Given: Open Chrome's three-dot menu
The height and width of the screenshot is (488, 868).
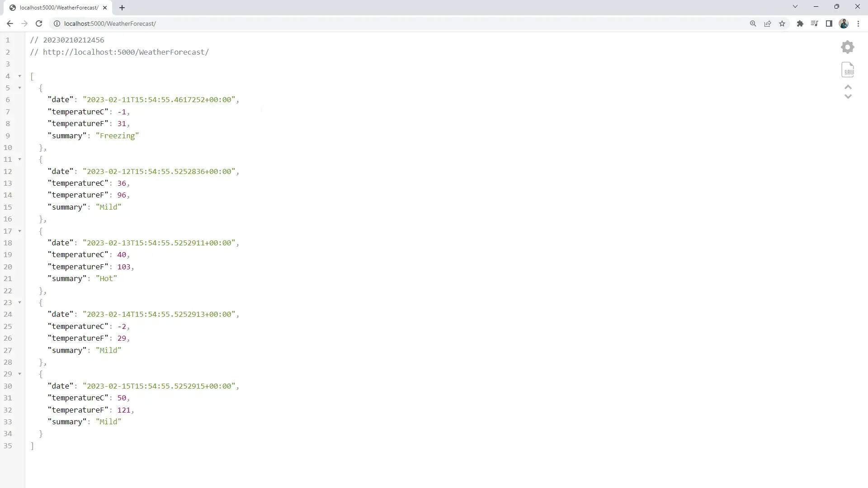Looking at the screenshot, I should pyautogui.click(x=859, y=23).
